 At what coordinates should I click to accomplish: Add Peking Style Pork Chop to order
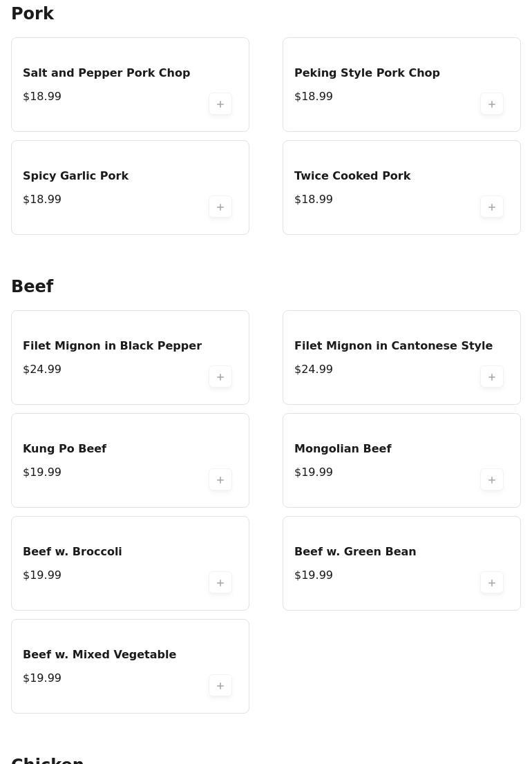coord(492,104)
